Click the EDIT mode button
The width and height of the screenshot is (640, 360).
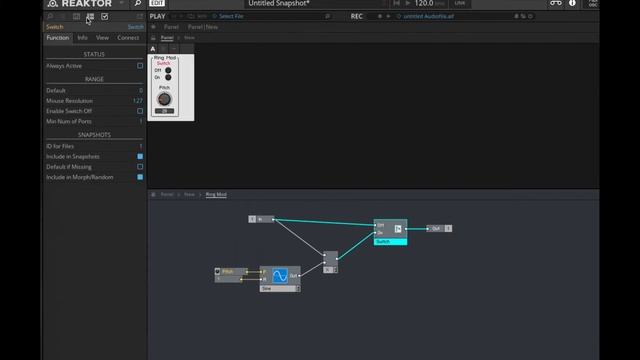click(157, 3)
